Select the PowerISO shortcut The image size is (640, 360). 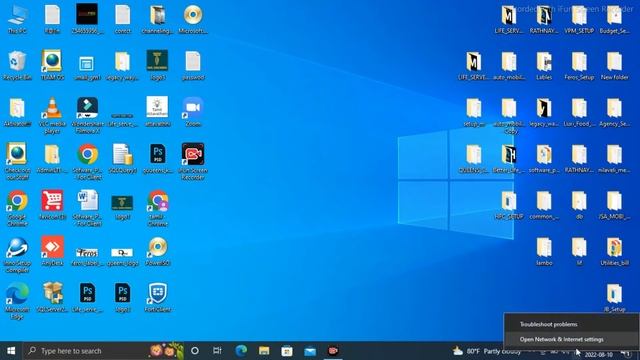click(x=158, y=251)
